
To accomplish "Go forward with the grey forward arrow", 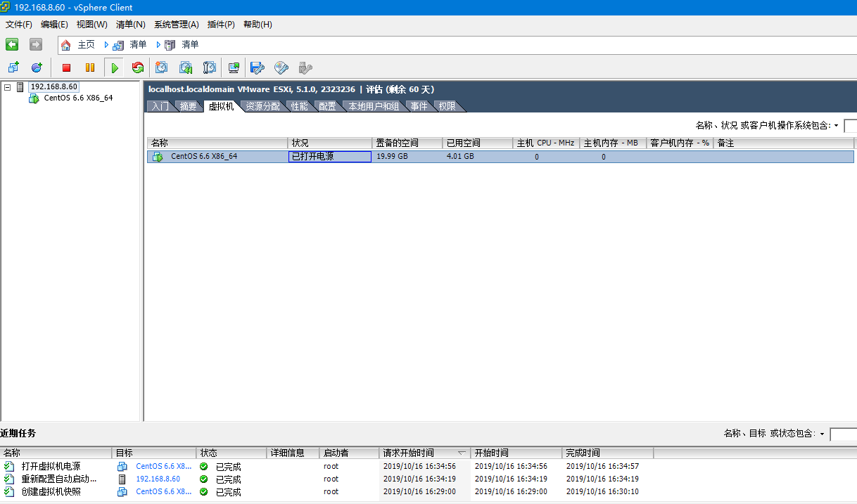I will (36, 44).
